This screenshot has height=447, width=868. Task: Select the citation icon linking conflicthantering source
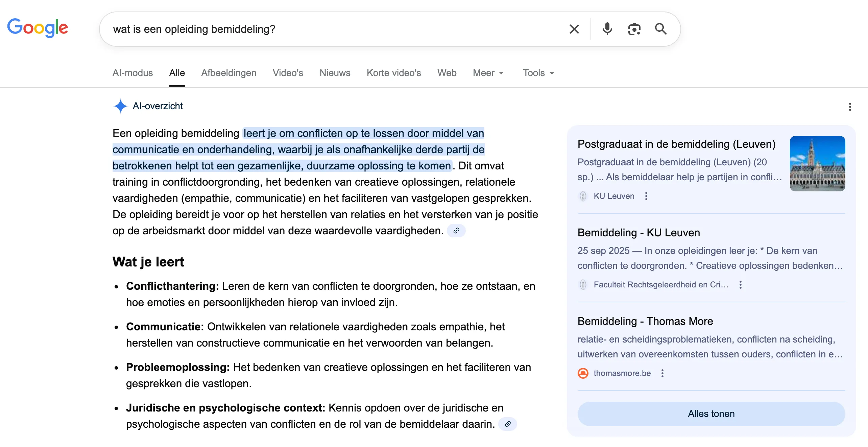[457, 230]
